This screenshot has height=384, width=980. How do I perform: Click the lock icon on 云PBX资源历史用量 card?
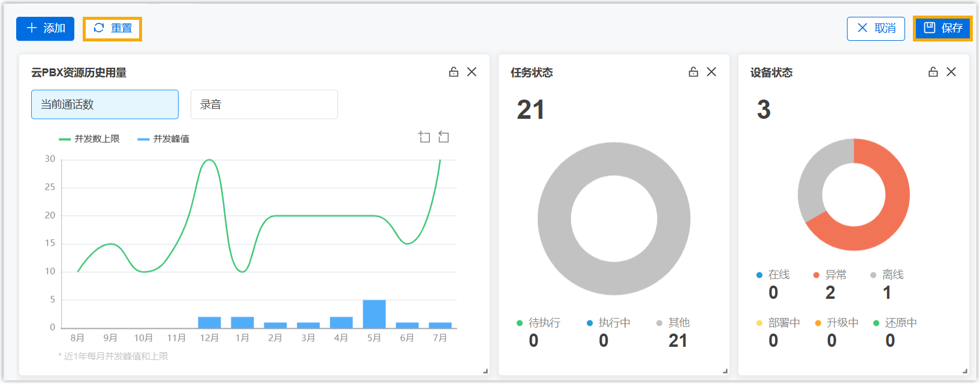454,72
